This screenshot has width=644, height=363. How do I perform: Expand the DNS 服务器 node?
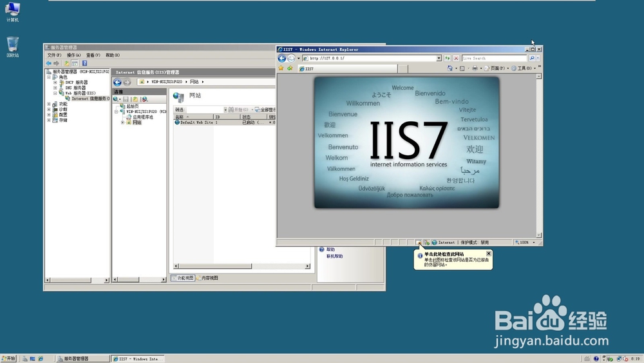(55, 88)
